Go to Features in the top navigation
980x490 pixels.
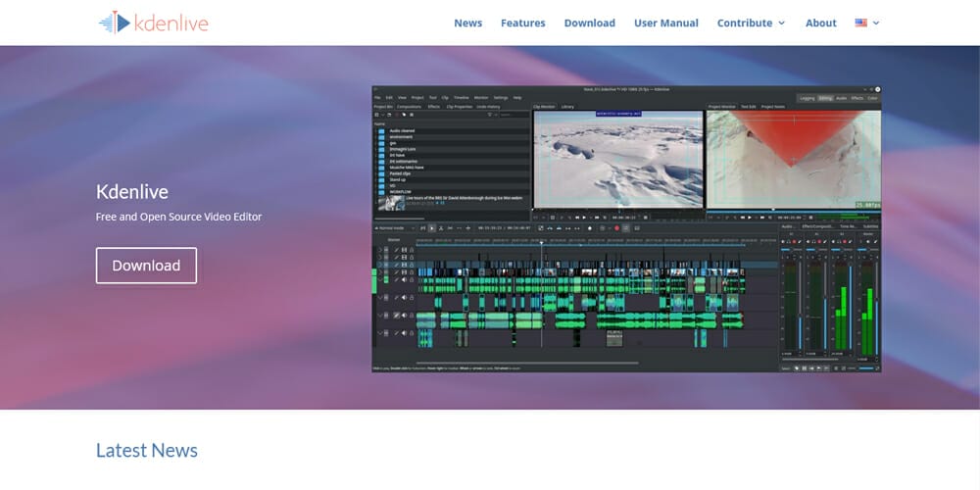click(x=522, y=24)
